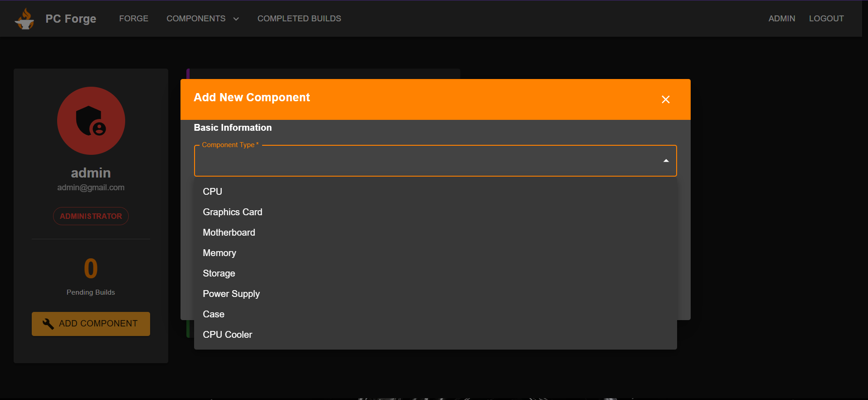This screenshot has height=400, width=868.
Task: Click the wrench icon on Add Component
Action: pyautogui.click(x=48, y=324)
